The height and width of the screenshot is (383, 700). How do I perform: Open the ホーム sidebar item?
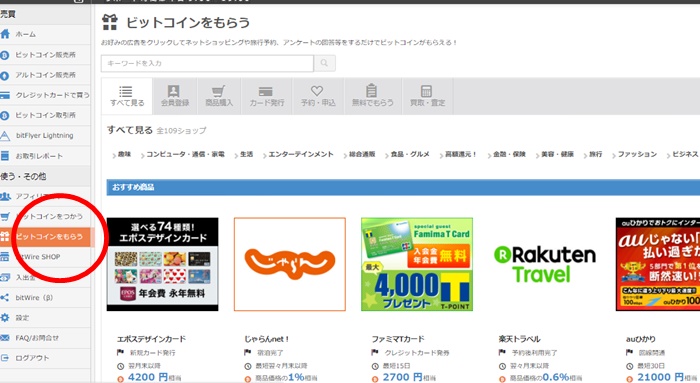[45, 34]
